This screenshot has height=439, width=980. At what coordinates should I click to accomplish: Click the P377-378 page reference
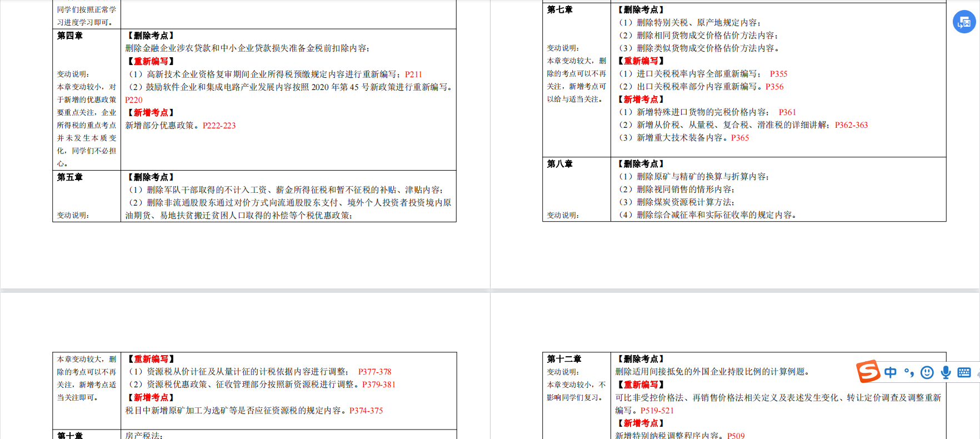tap(374, 372)
